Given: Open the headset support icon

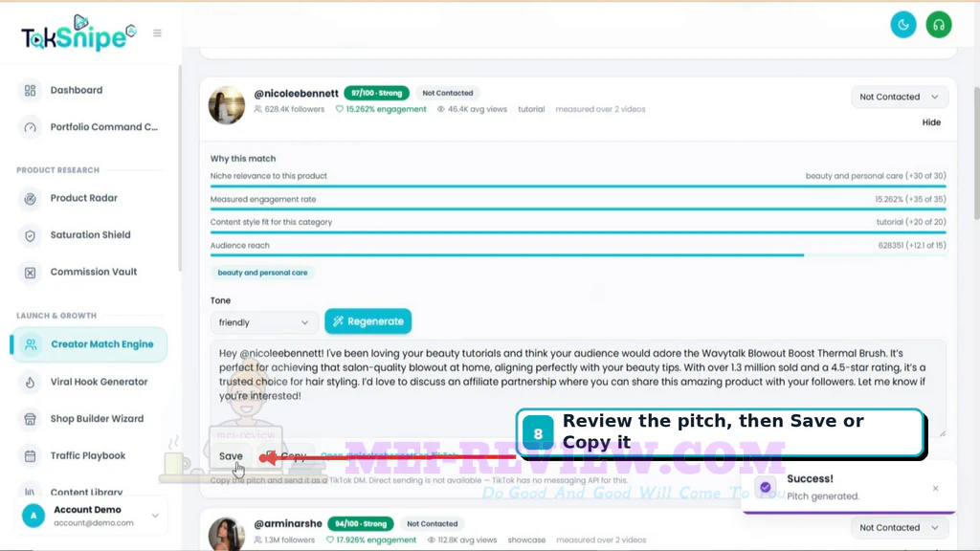Looking at the screenshot, I should click(x=938, y=25).
